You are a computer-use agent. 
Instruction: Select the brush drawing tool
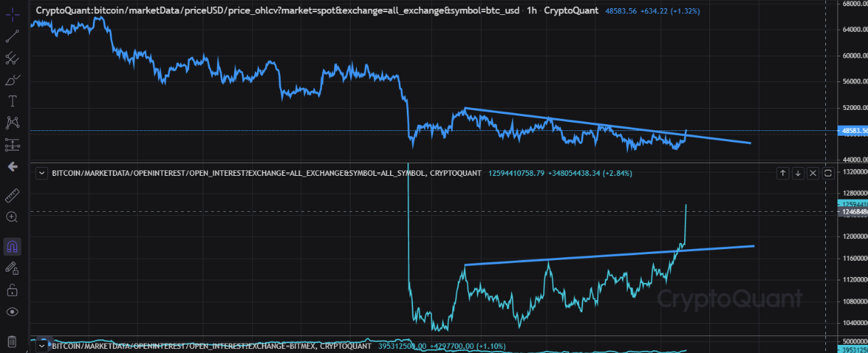12,80
